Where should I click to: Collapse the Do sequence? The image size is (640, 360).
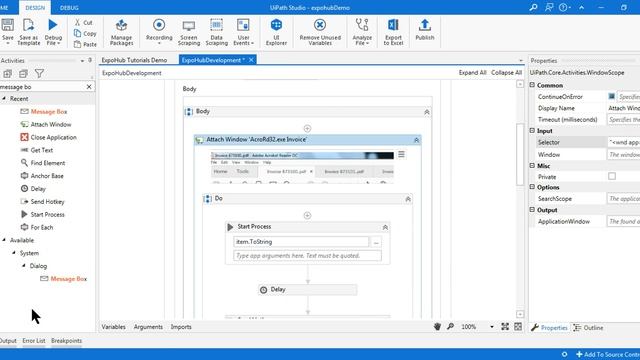[408, 199]
